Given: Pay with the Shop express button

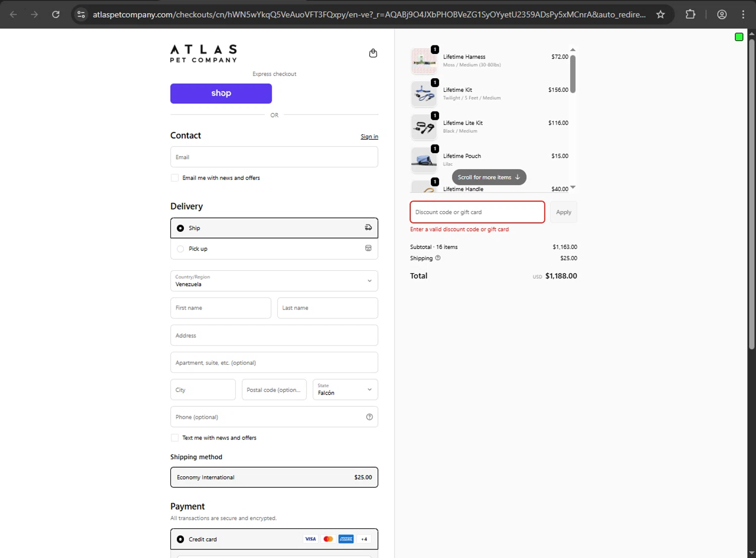Looking at the screenshot, I should (x=221, y=93).
